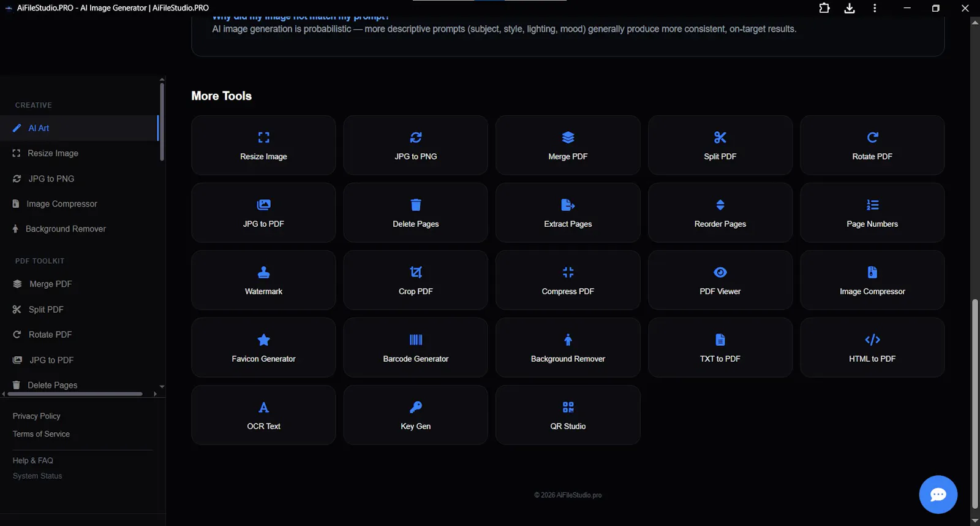Open the System Status link
Viewport: 980px width, 526px height.
37,476
